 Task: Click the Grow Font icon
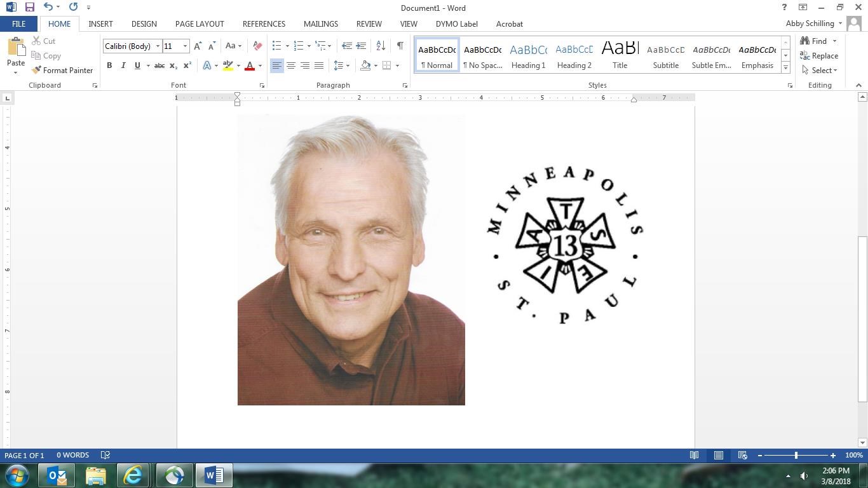pos(198,46)
